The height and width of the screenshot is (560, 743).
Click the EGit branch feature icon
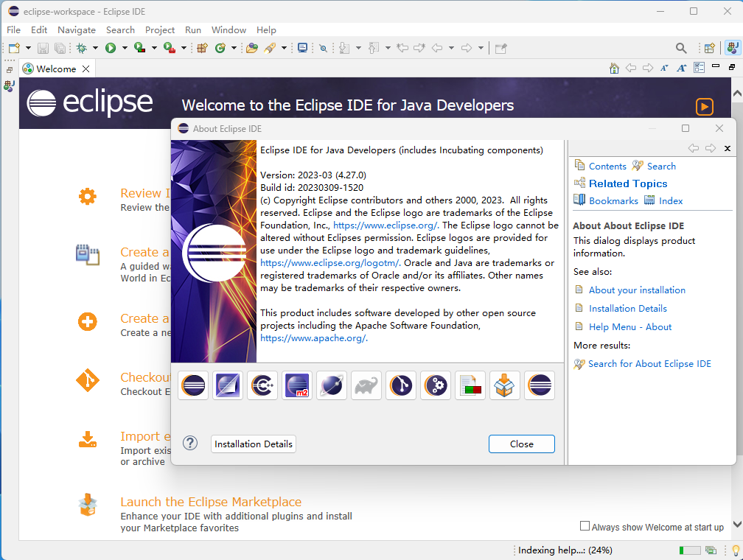coord(400,385)
